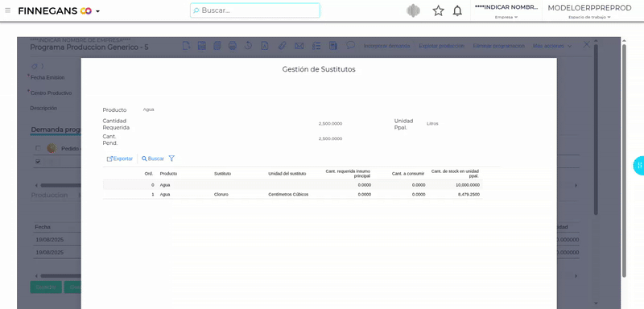Screen dimensions: 644x309
Task: Click the comment bubble icon
Action: coord(350,45)
